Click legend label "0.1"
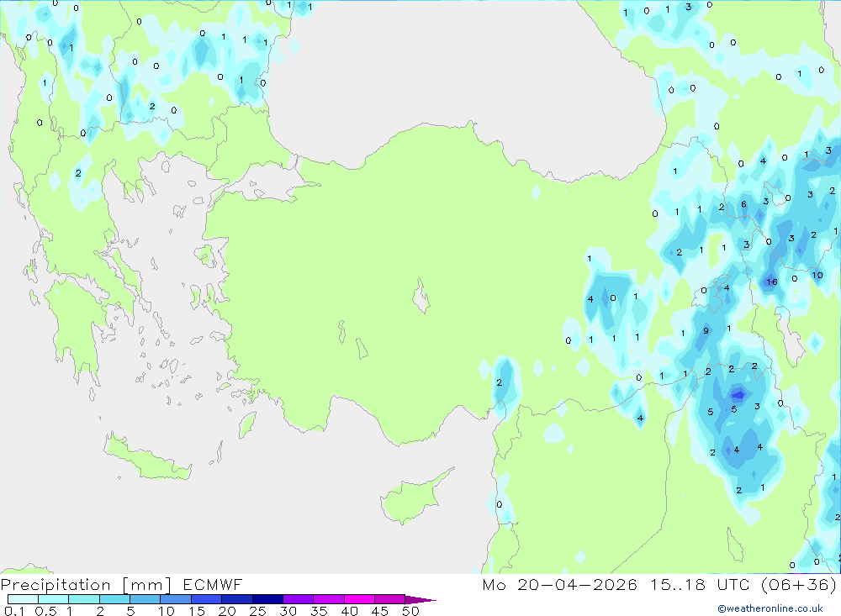The width and height of the screenshot is (841, 616). click(x=14, y=611)
